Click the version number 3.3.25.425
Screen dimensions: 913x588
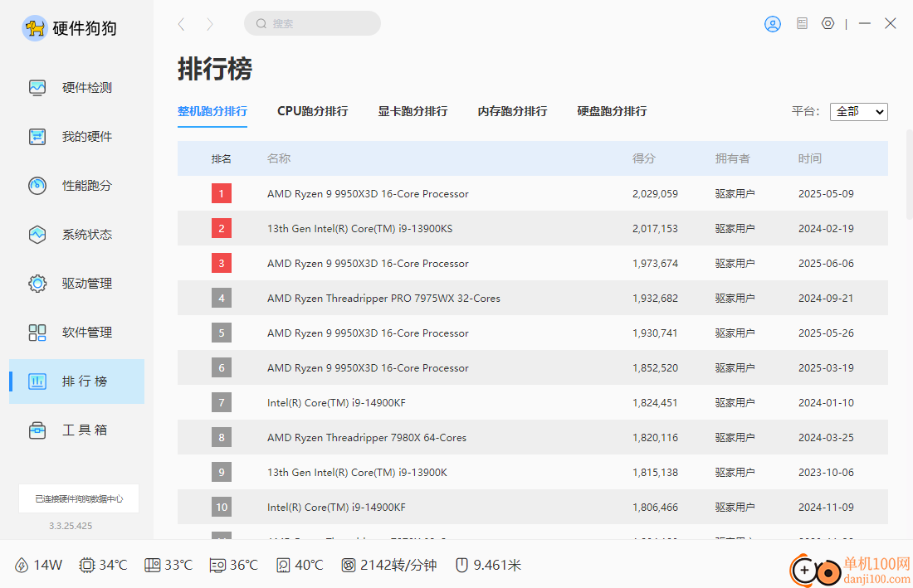tap(71, 526)
